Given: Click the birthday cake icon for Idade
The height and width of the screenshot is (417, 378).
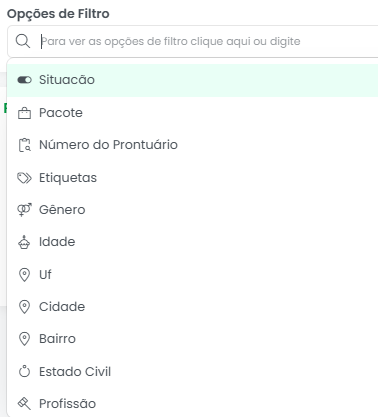Looking at the screenshot, I should click(24, 242).
